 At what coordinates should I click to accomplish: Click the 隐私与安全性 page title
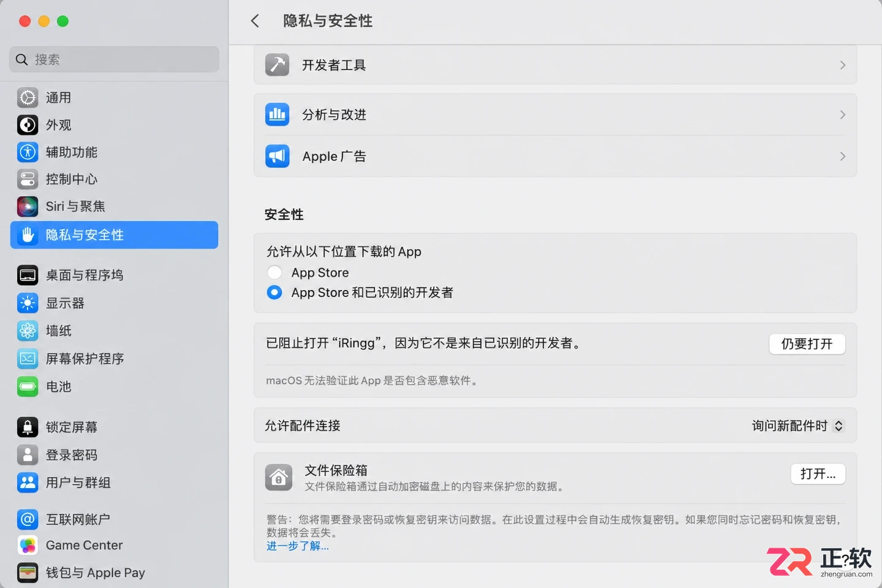[328, 21]
